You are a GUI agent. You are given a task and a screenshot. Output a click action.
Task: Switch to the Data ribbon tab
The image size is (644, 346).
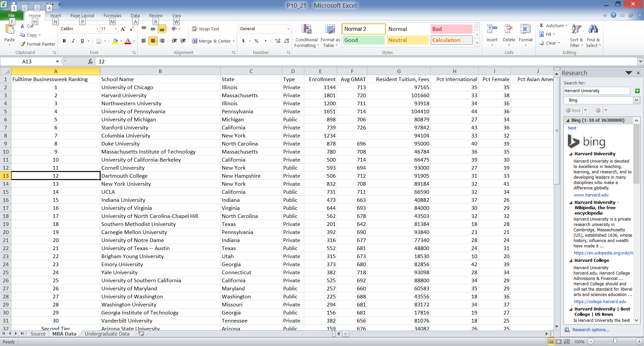click(x=135, y=15)
